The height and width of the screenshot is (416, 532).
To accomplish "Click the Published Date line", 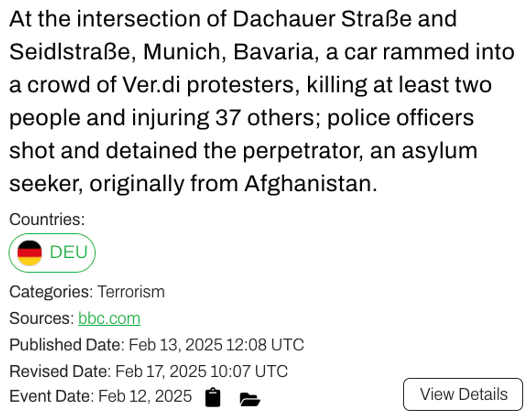I will click(157, 345).
